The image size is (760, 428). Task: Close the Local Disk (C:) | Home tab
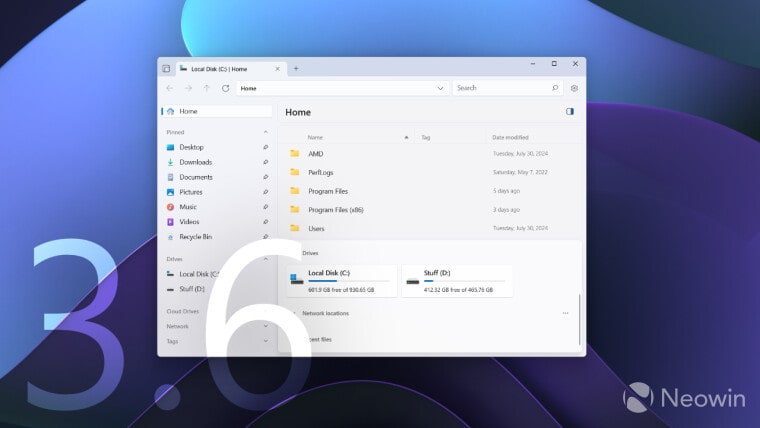pyautogui.click(x=277, y=69)
